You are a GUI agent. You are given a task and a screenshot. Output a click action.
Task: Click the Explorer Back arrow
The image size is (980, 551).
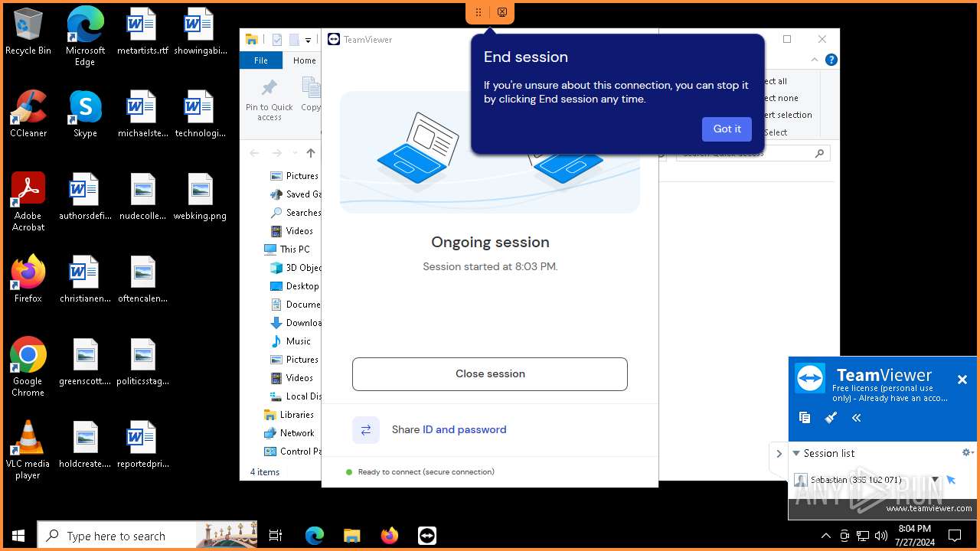tap(255, 153)
